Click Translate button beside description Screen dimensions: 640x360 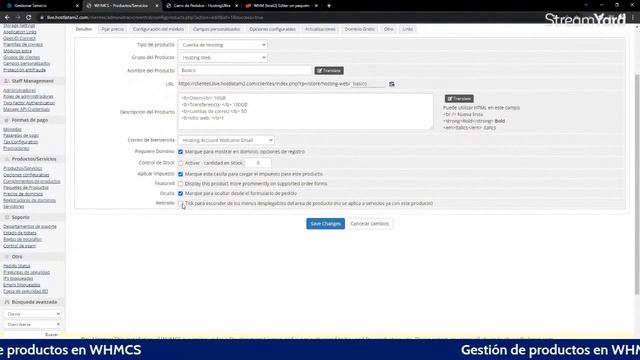click(459, 99)
